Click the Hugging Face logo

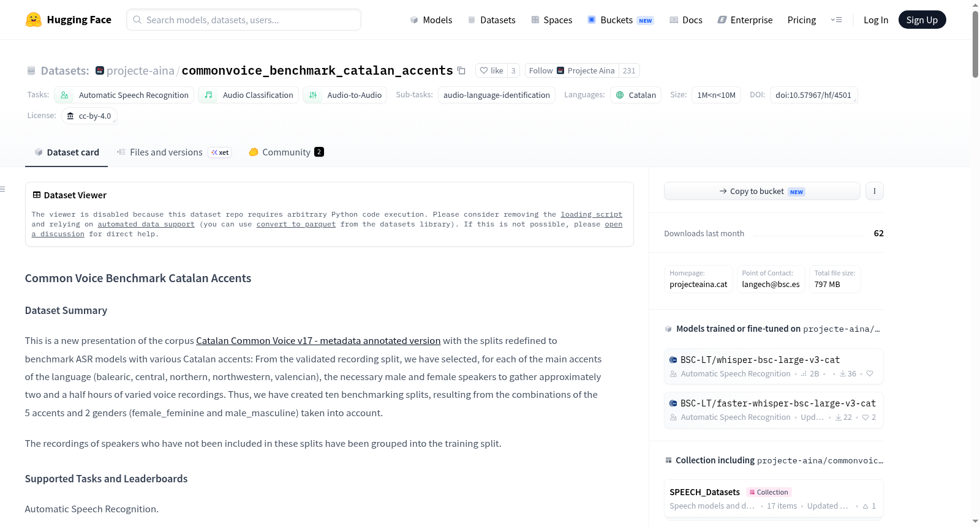69,20
